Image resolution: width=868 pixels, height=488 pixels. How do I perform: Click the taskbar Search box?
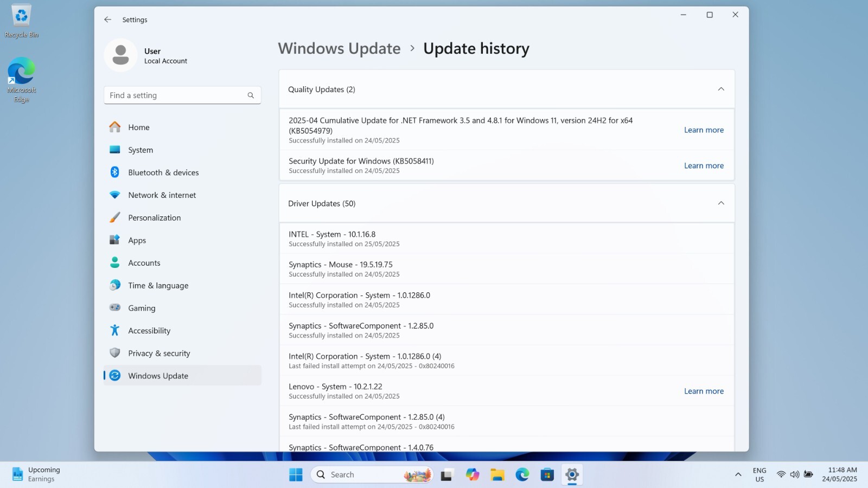pyautogui.click(x=372, y=475)
